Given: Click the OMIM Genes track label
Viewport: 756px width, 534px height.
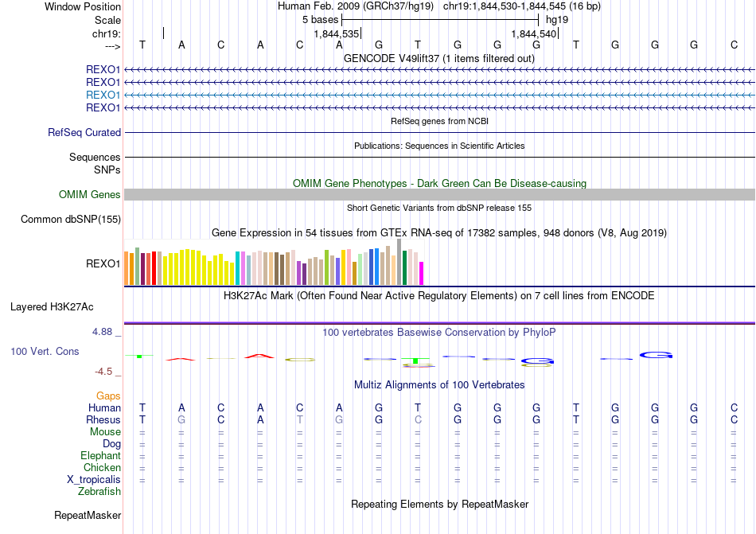Looking at the screenshot, I should pos(90,195).
